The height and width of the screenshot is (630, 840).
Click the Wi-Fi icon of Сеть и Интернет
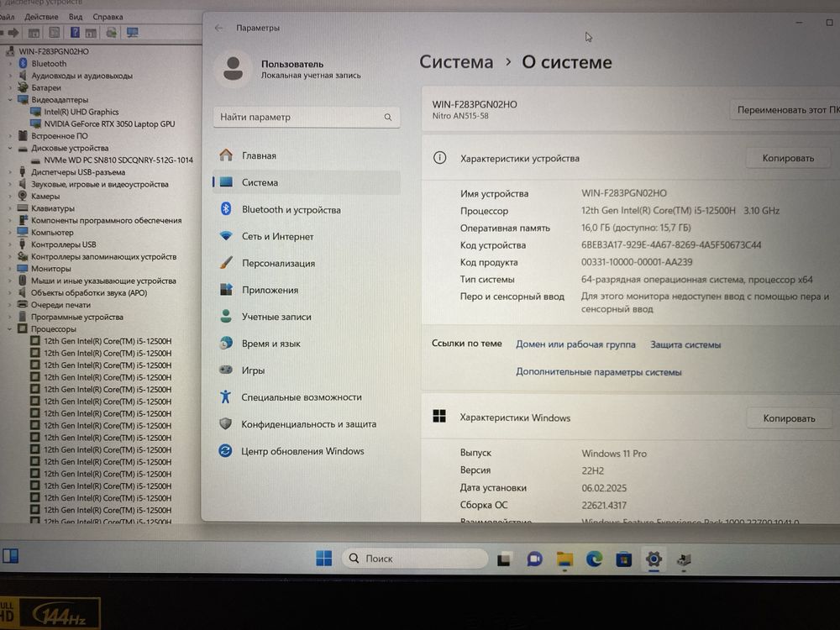pos(226,236)
